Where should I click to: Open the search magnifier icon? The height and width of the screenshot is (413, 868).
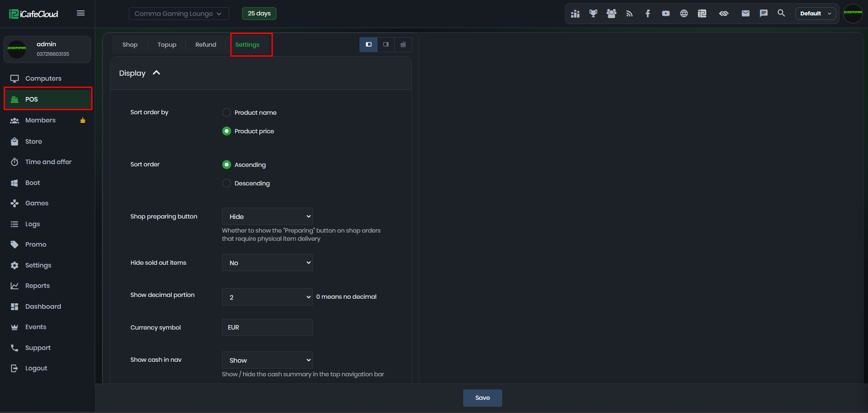click(781, 13)
